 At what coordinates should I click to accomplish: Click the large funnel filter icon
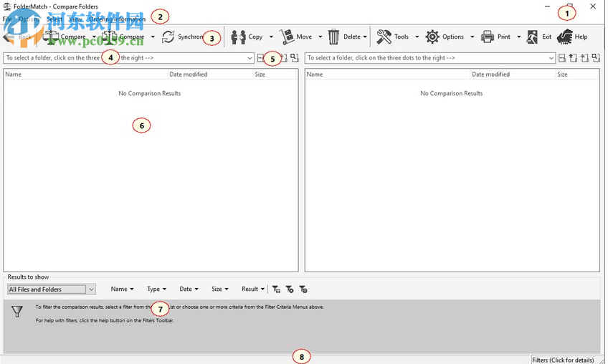(x=17, y=311)
